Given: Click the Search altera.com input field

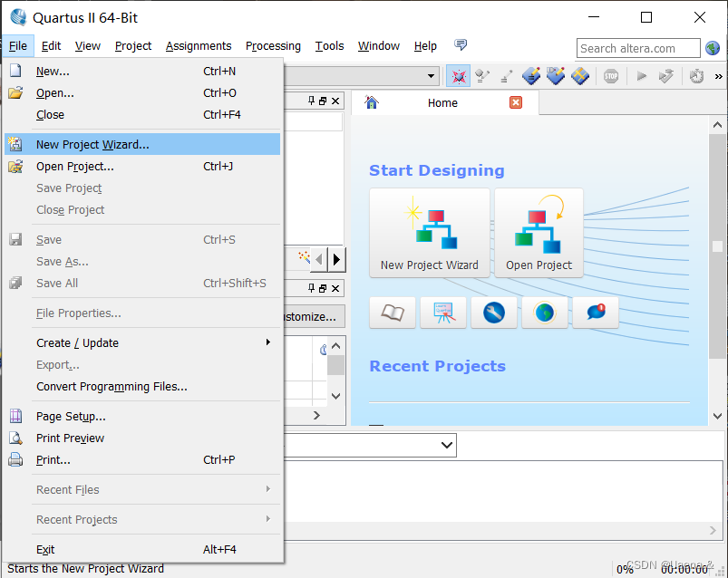Looking at the screenshot, I should pyautogui.click(x=638, y=48).
